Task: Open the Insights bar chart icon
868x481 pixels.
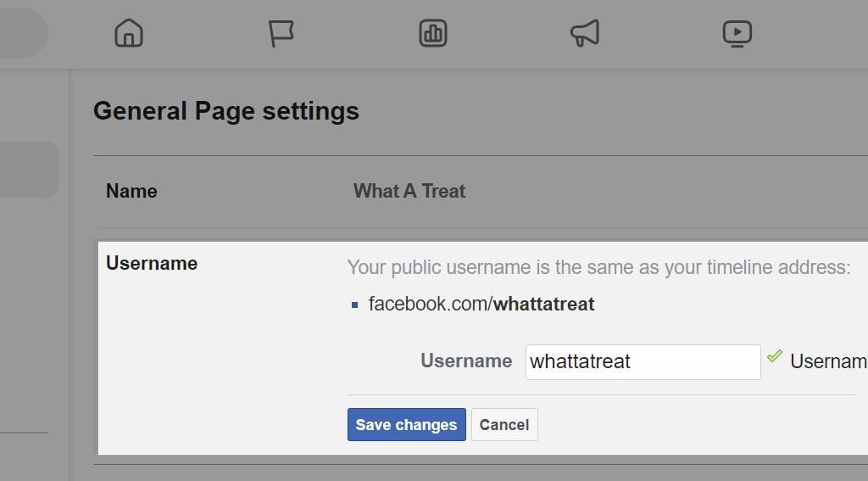Action: [433, 34]
